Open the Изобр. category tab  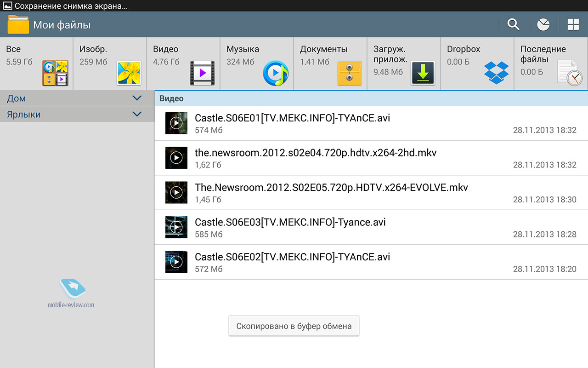[x=110, y=64]
